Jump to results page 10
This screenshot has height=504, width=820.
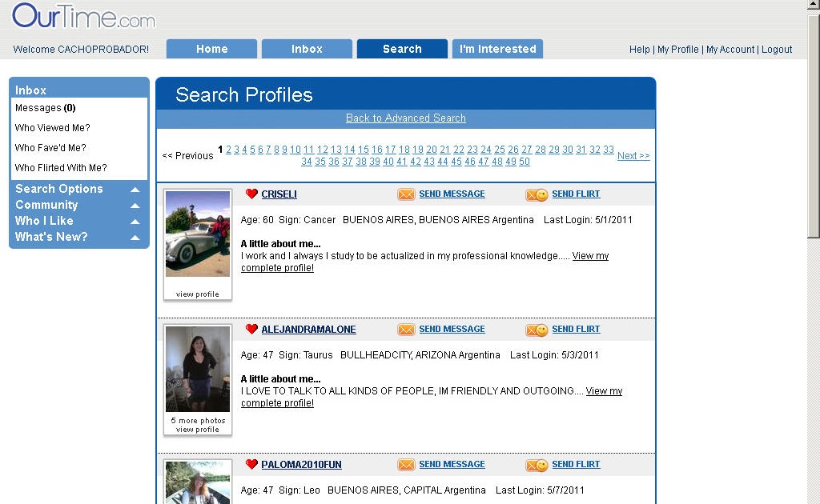(295, 150)
